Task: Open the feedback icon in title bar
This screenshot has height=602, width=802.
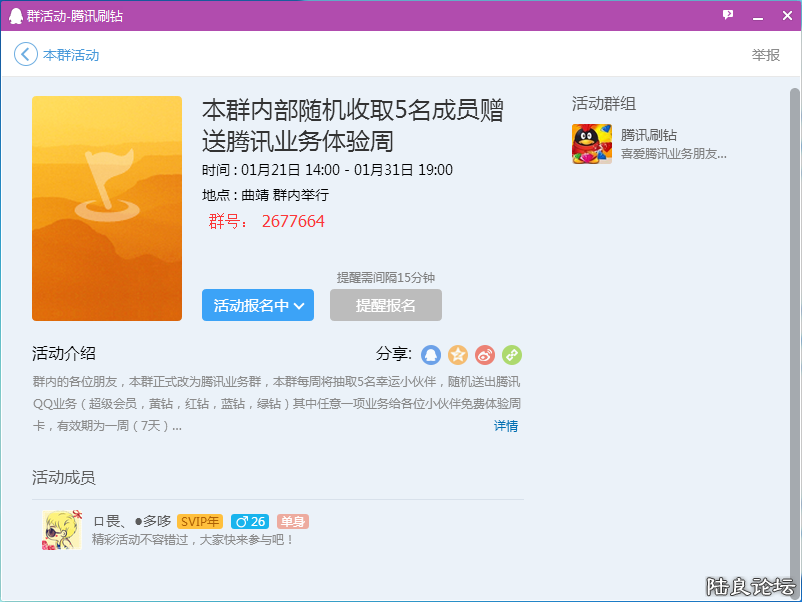Action: click(x=728, y=15)
